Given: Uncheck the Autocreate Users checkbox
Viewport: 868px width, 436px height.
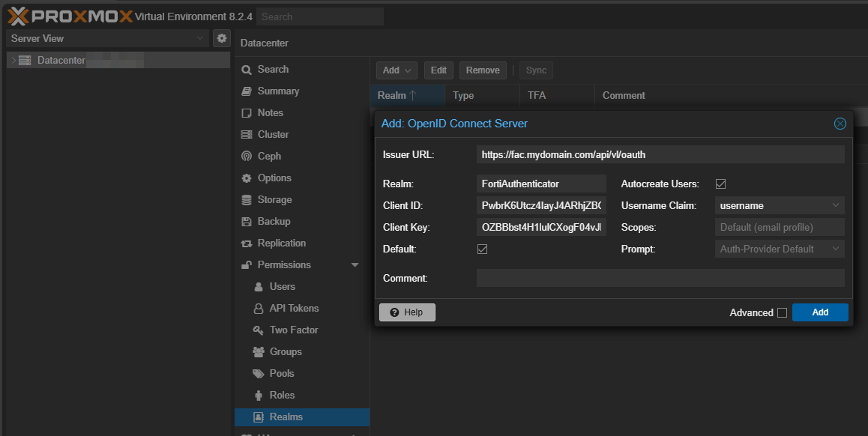Looking at the screenshot, I should point(720,184).
